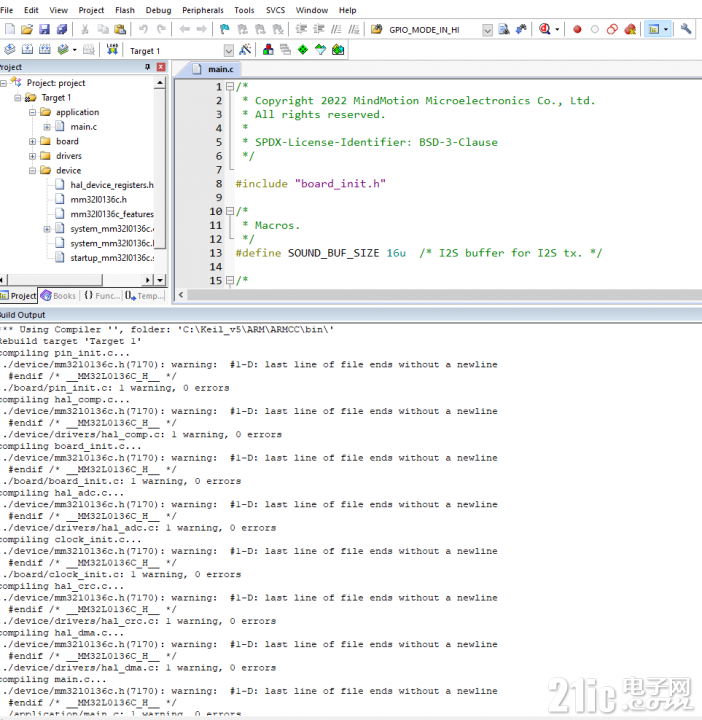Insert or remove a bookmark
This screenshot has height=720, width=702.
pyautogui.click(x=225, y=29)
